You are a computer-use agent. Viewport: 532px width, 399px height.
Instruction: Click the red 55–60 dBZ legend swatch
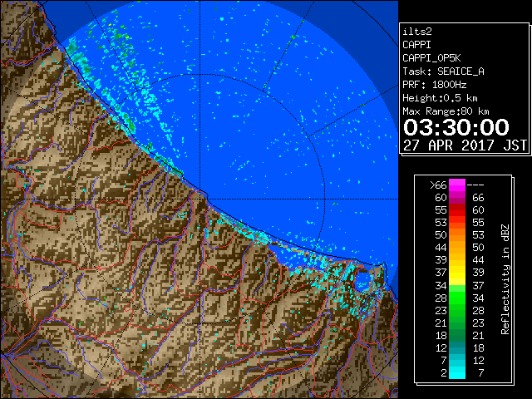tap(457, 210)
